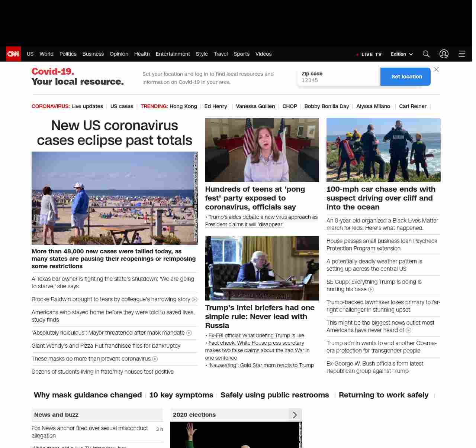Open Hong Kong trending topic
The image size is (476, 448).
tap(183, 106)
